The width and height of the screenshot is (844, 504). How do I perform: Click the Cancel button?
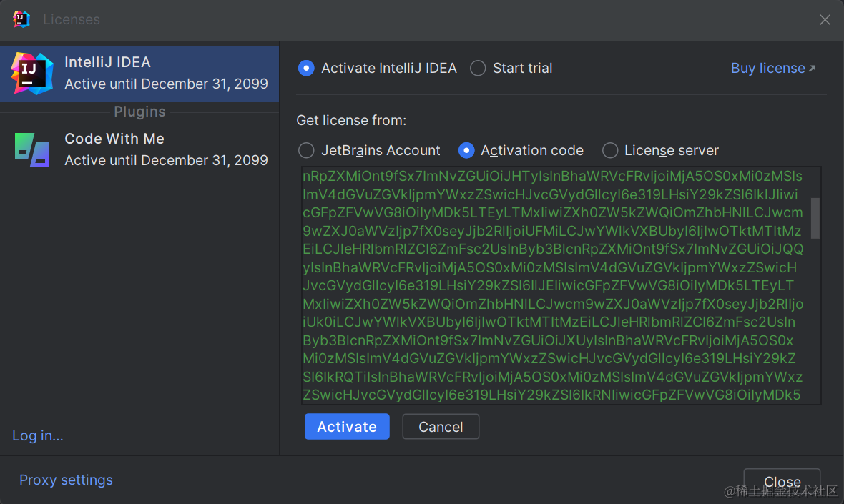point(441,427)
